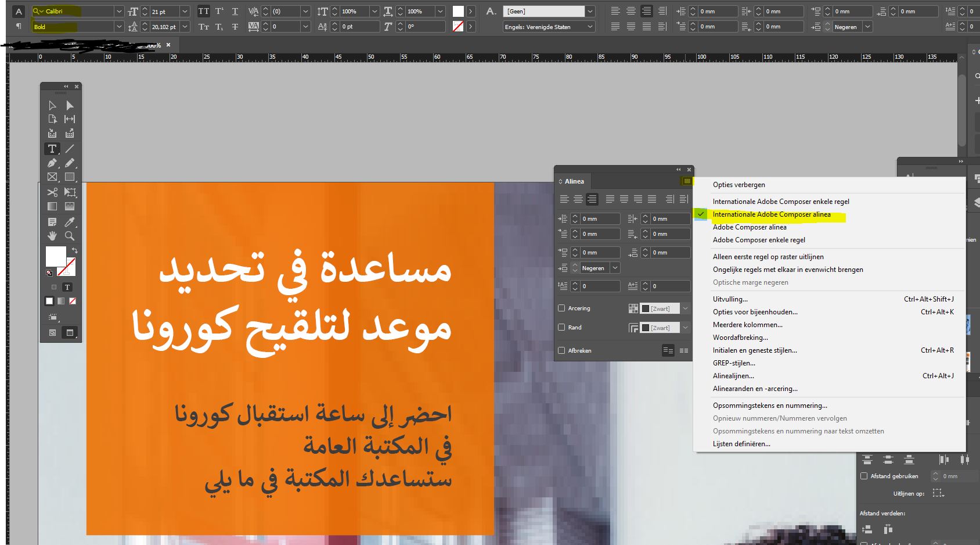Screen dimensions: 980x545
Task: Click Lijsten definiëren in the menu
Action: point(741,443)
